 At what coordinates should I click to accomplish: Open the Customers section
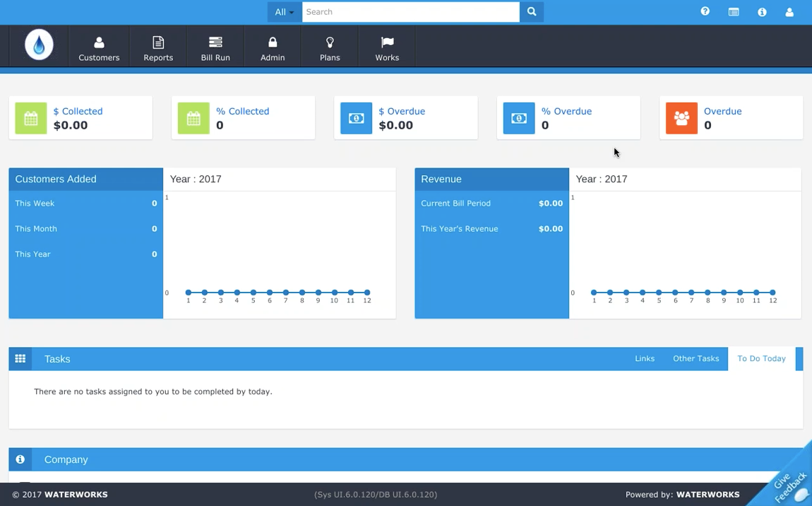point(99,47)
